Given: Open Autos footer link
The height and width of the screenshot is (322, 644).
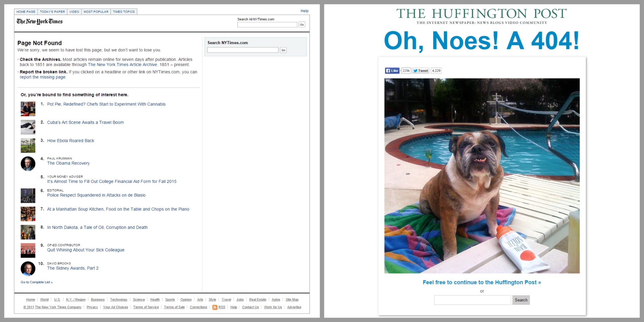Looking at the screenshot, I should pyautogui.click(x=276, y=300).
